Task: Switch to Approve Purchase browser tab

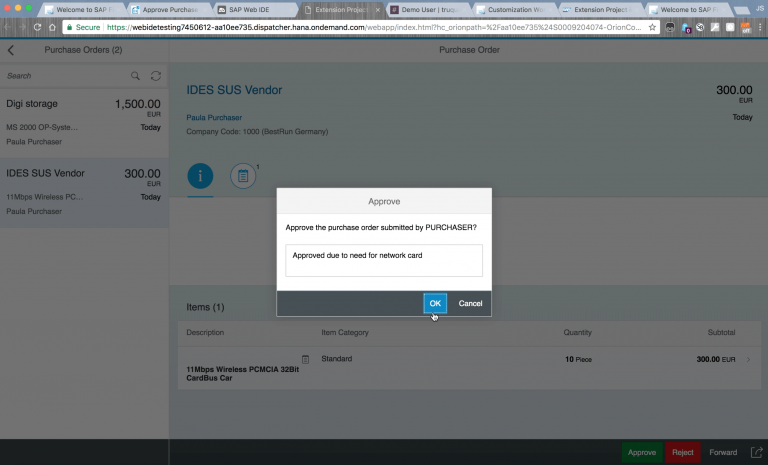Action: click(169, 10)
